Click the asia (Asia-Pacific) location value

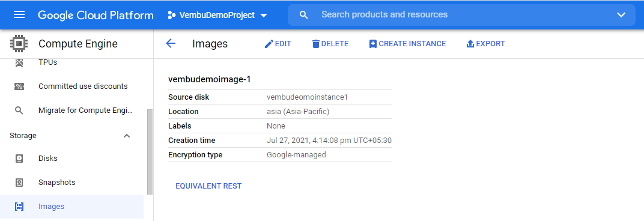click(x=298, y=112)
